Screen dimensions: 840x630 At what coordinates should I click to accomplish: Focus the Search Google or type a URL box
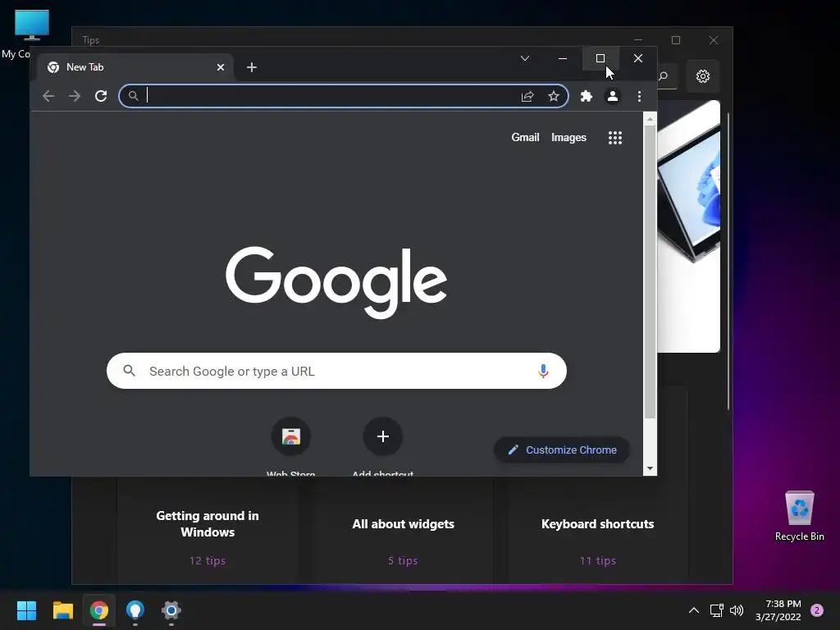coord(336,371)
